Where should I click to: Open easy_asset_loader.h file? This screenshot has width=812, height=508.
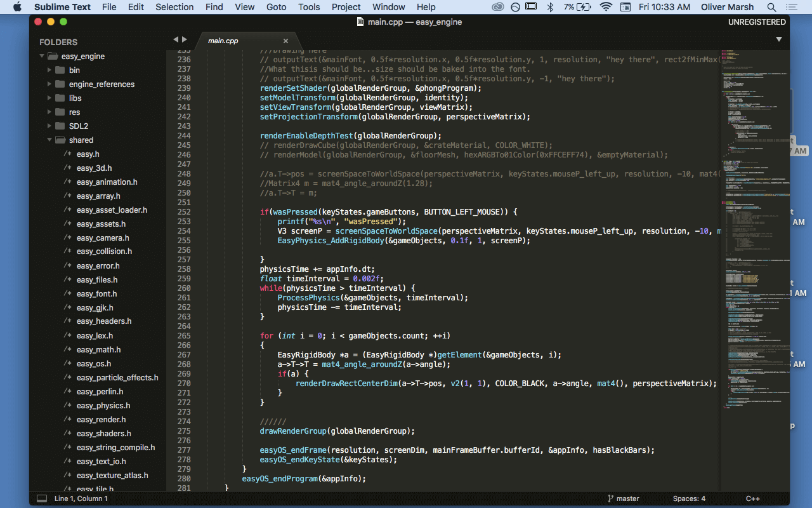coord(112,210)
